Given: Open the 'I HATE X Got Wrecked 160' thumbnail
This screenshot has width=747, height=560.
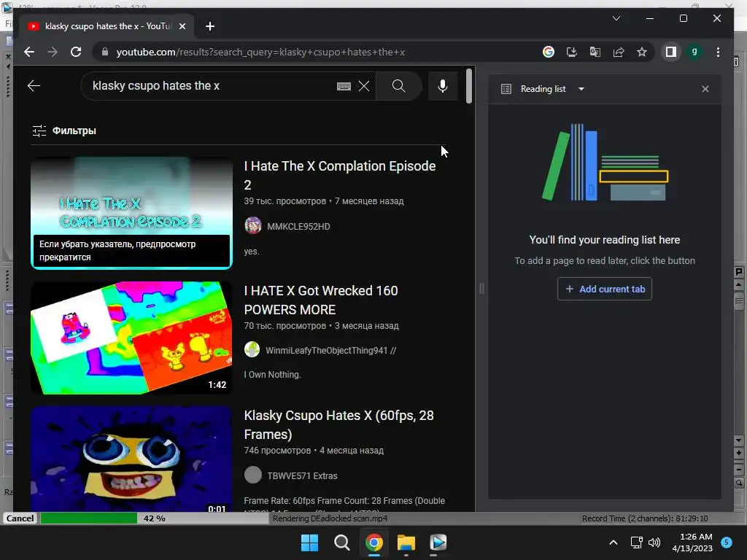Looking at the screenshot, I should [131, 338].
